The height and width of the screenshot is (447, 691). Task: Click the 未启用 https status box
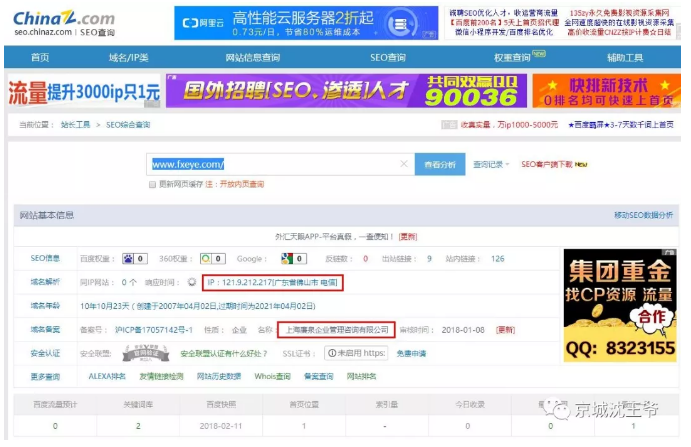point(357,353)
